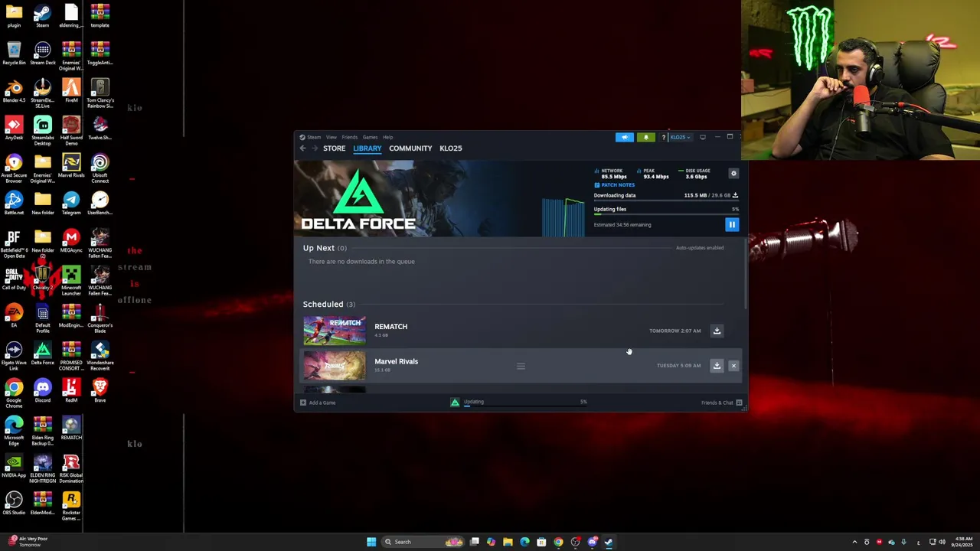Open File Explorer from taskbar
The height and width of the screenshot is (551, 980).
pos(508,542)
